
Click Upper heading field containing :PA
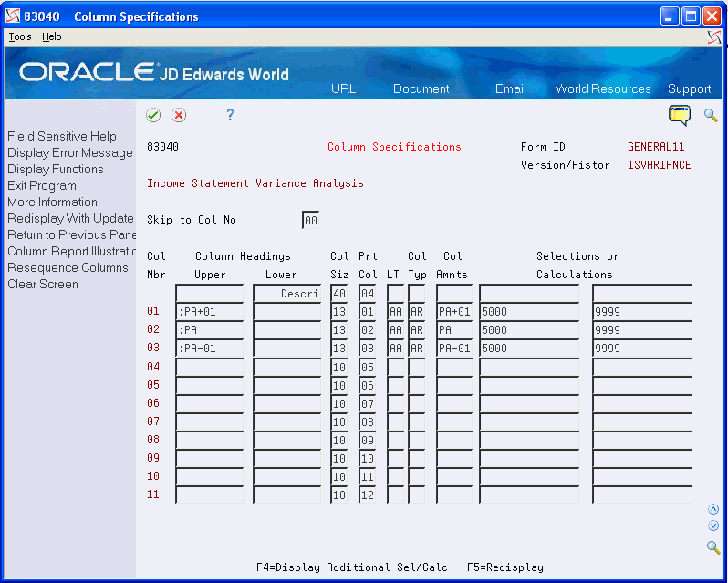pos(210,330)
